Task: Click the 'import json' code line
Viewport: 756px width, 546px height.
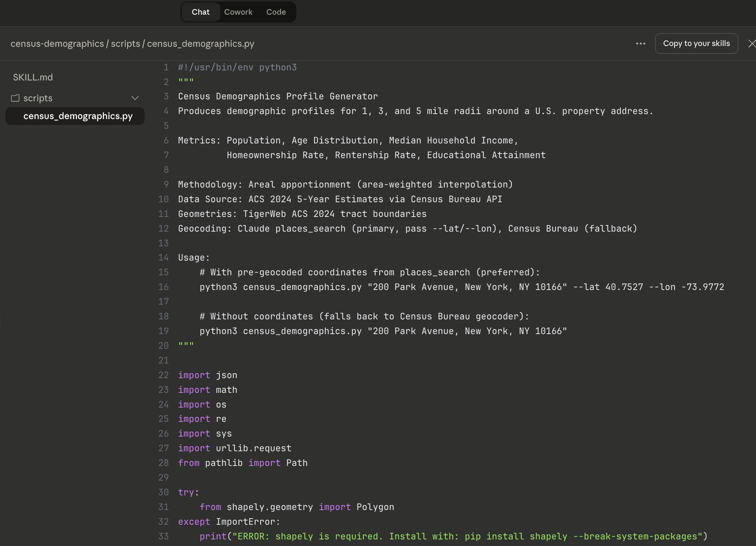Action: pos(208,375)
